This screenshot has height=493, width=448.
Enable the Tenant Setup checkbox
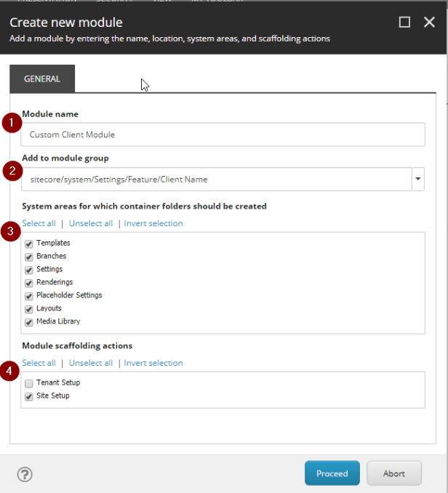(x=29, y=383)
